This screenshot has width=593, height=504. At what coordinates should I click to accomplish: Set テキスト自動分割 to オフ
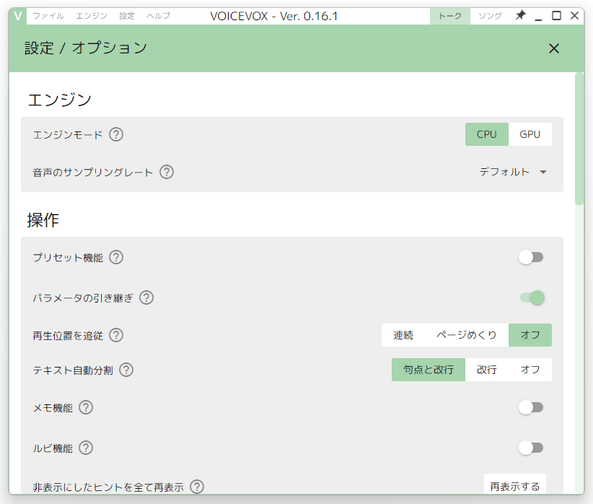pyautogui.click(x=530, y=369)
